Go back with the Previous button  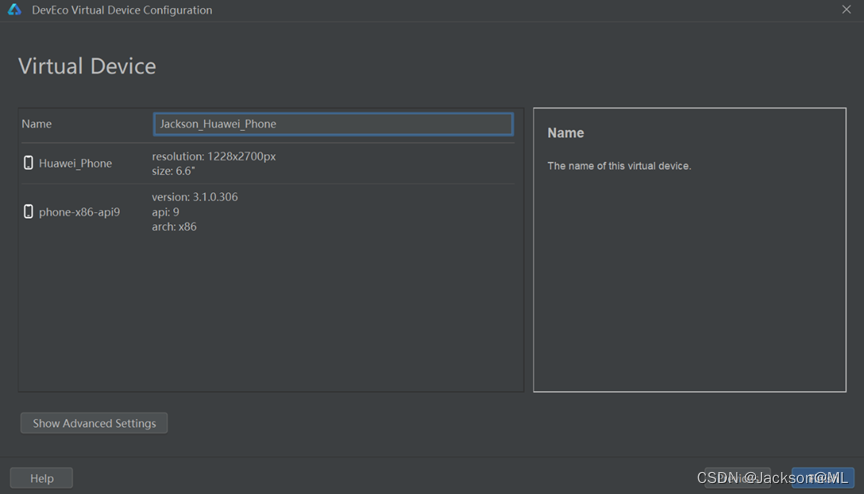tap(737, 477)
